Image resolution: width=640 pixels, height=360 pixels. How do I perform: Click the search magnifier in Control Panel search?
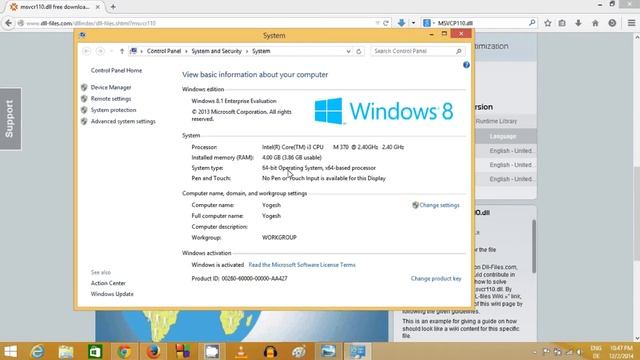458,51
